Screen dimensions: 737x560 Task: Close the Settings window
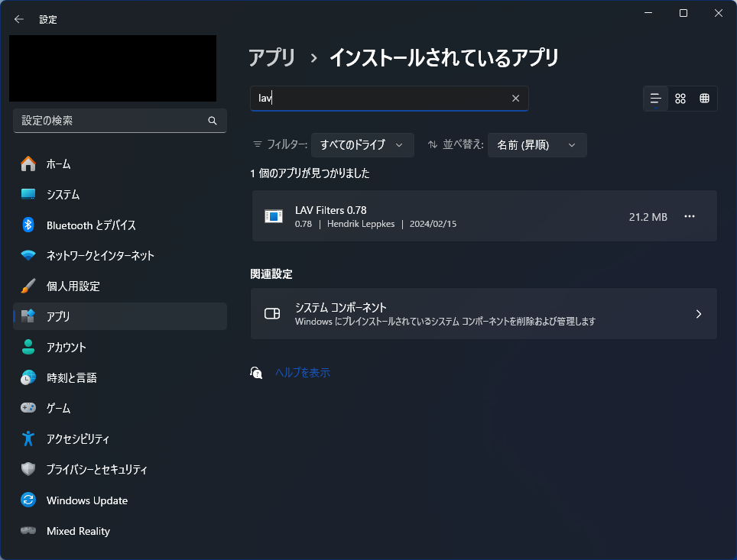click(718, 13)
